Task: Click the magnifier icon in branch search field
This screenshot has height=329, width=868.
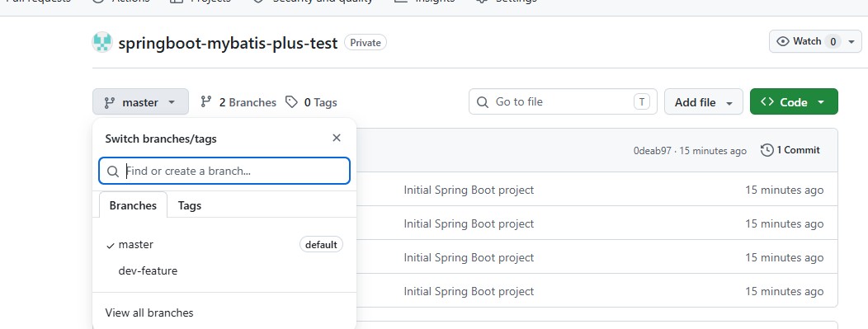Action: [113, 172]
